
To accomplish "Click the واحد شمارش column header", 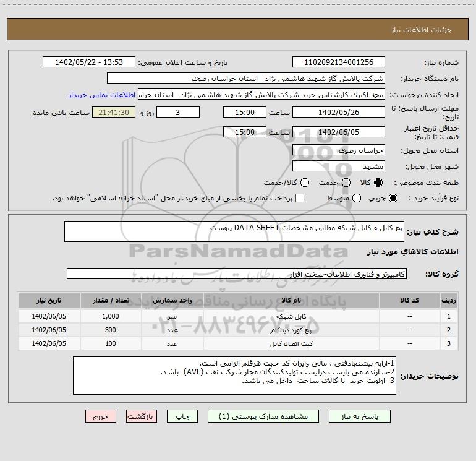I will [x=172, y=300].
